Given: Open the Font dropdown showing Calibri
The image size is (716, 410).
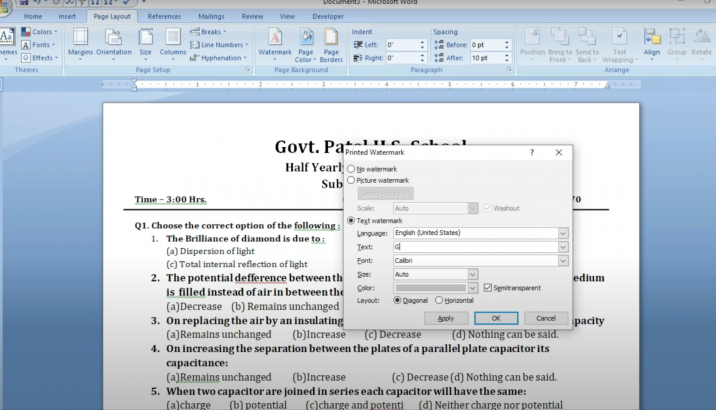Looking at the screenshot, I should click(562, 260).
